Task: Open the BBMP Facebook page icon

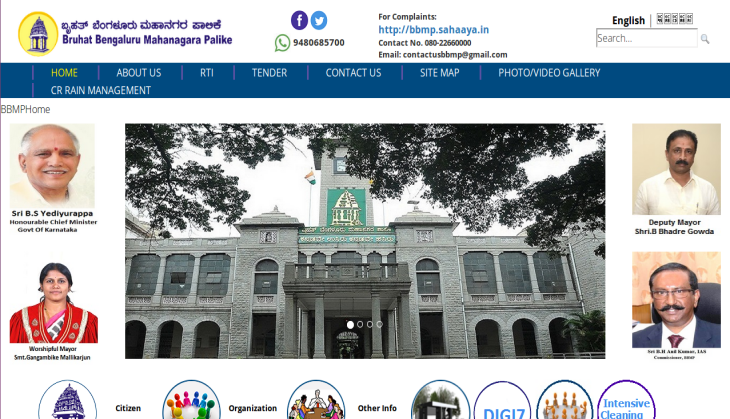Action: click(x=299, y=20)
